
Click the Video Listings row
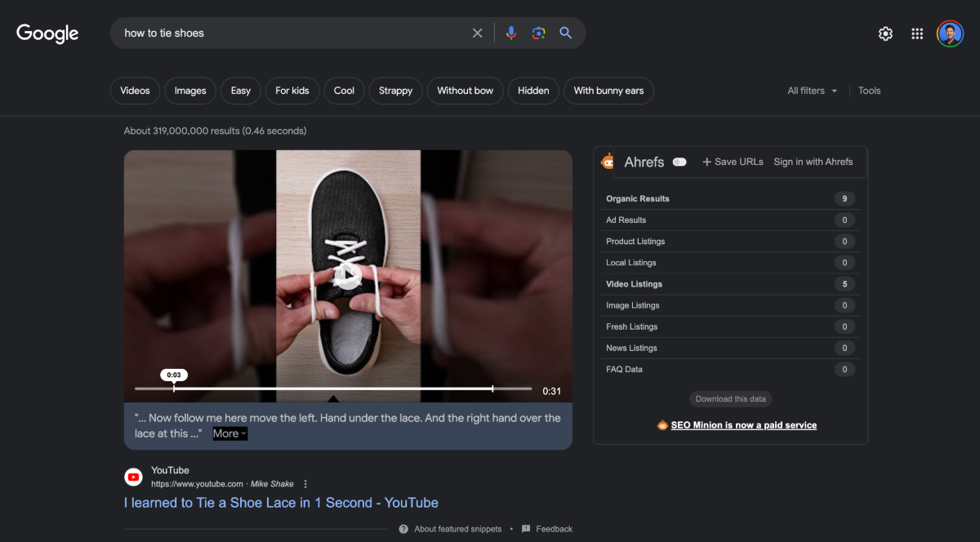tap(730, 284)
